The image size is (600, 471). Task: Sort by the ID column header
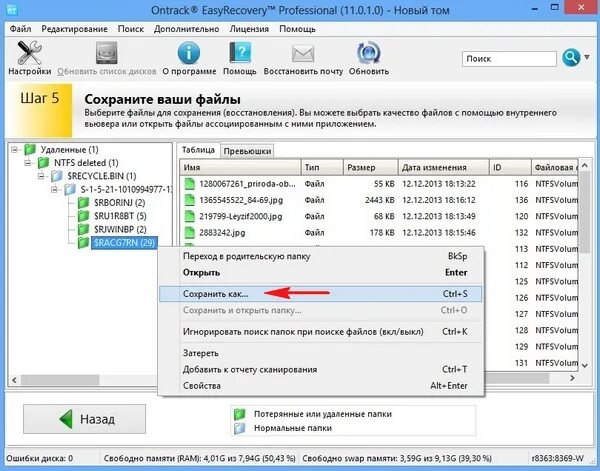510,168
